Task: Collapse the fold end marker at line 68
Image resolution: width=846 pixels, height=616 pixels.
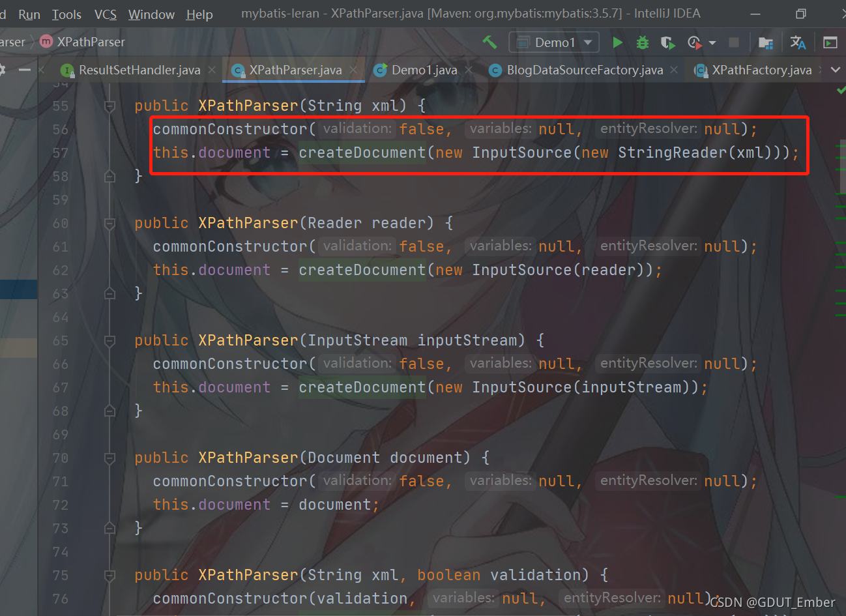Action: point(109,411)
